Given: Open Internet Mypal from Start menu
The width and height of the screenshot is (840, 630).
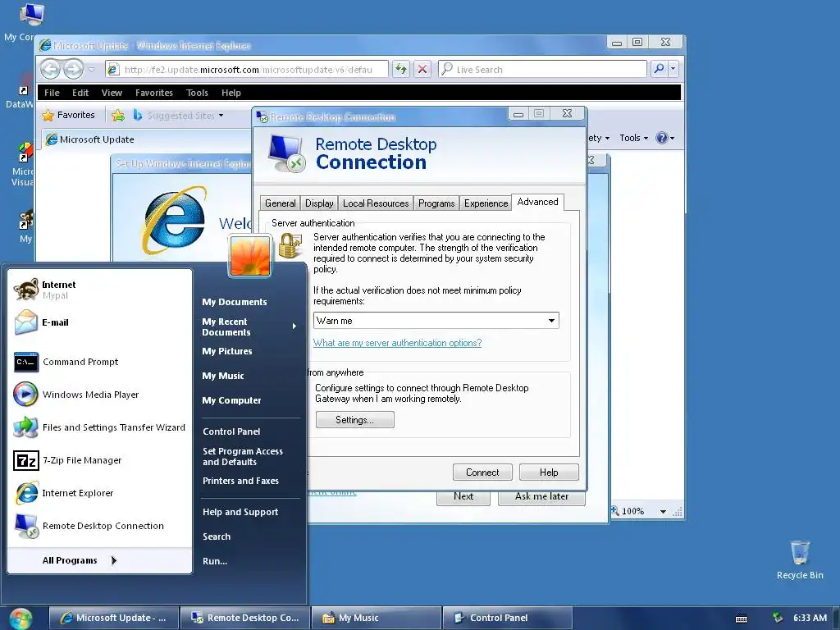Looking at the screenshot, I should coord(99,290).
